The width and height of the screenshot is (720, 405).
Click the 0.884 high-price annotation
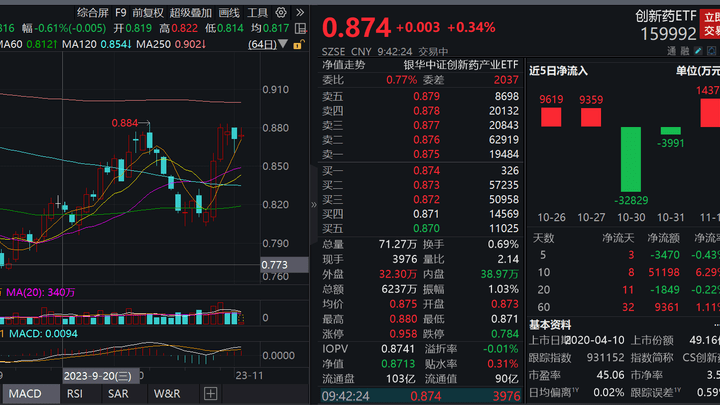[x=125, y=123]
